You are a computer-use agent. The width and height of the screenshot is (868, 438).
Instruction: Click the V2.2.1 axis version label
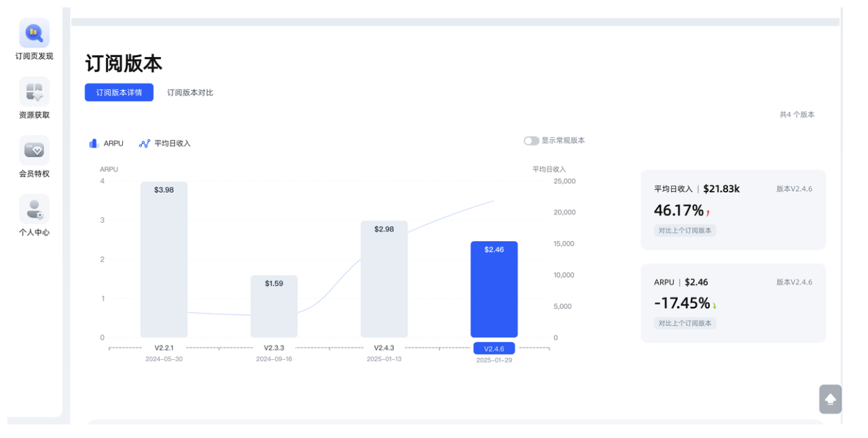(164, 348)
